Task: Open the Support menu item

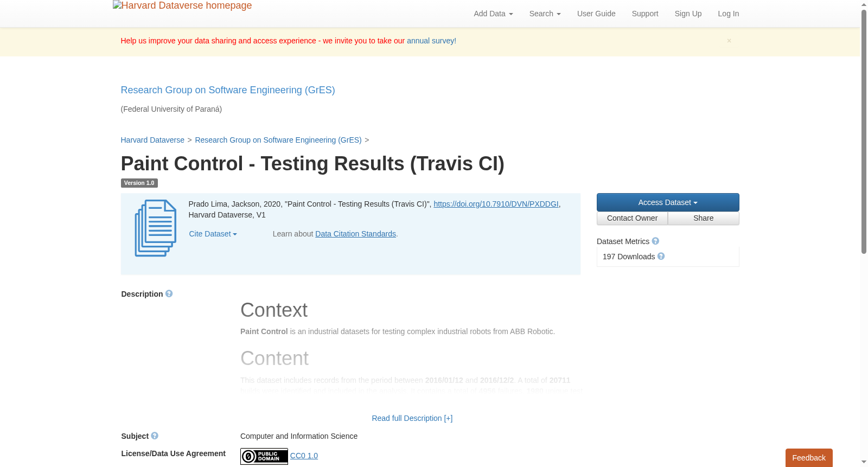Action: coord(645,14)
